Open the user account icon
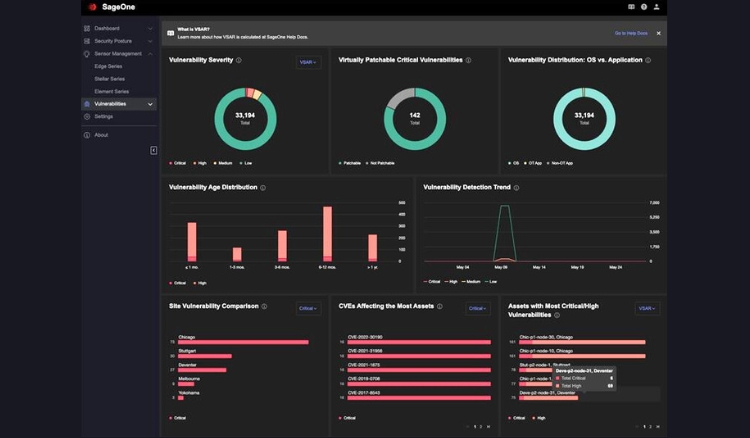 click(x=657, y=7)
